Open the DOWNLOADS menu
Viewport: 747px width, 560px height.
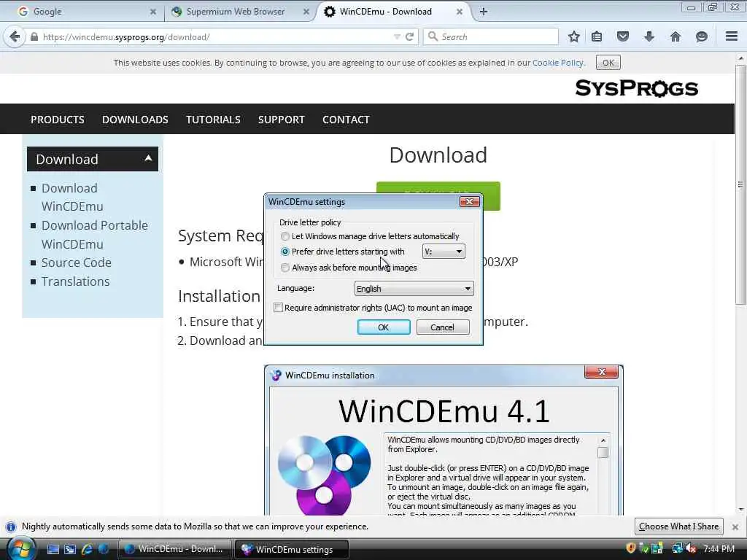click(135, 120)
